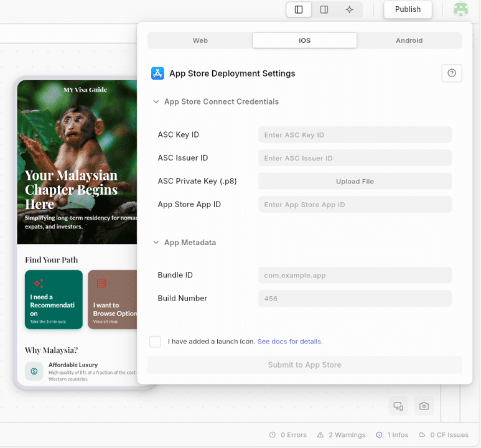This screenshot has height=448, width=481.
Task: Click App Store Deployment Settings title
Action: point(232,73)
